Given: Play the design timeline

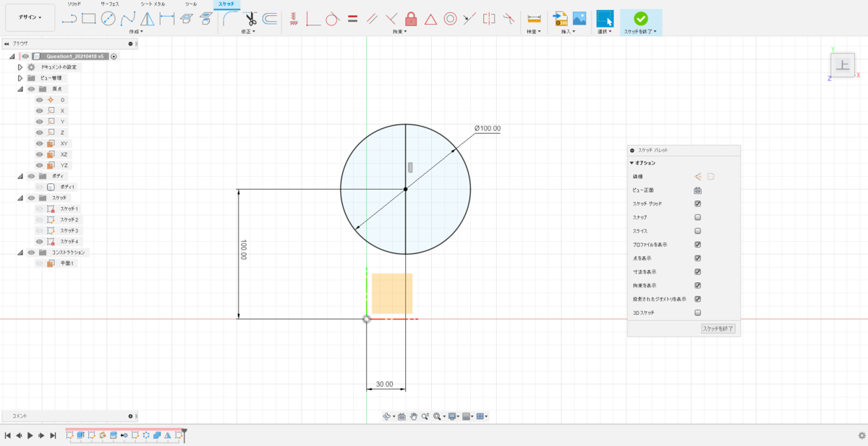Looking at the screenshot, I should point(30,435).
